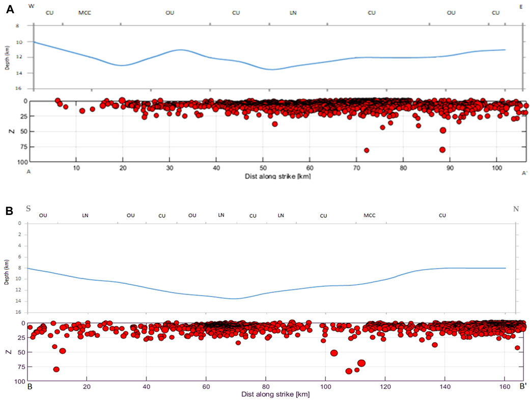Viewport: 532px width, 401px height.
Task: Click the Z axis label of panel B's scatter plot
Action: pyautogui.click(x=9, y=352)
